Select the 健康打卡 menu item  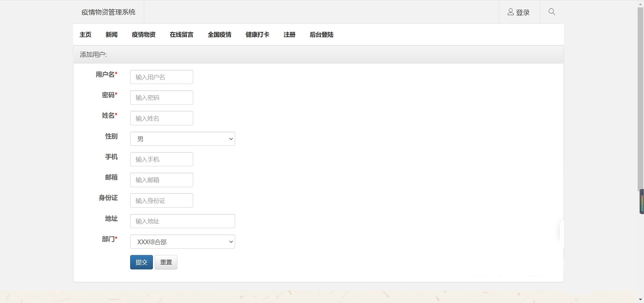click(257, 35)
